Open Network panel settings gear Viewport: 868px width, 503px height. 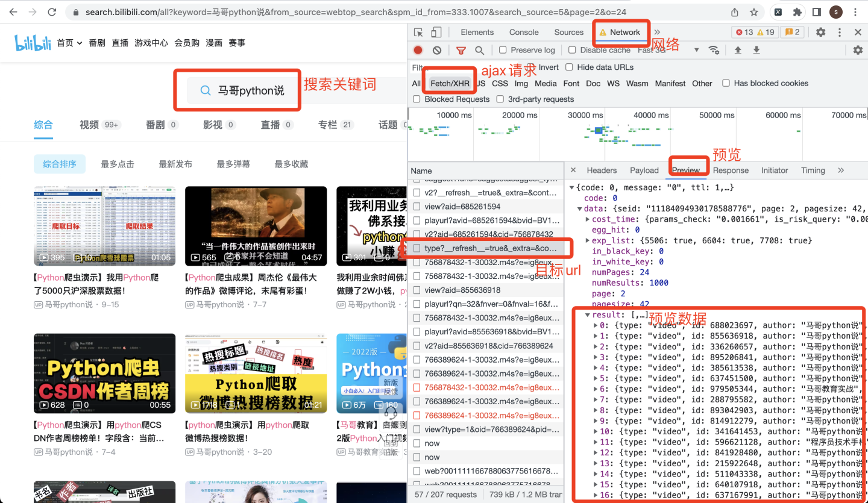[x=858, y=50]
